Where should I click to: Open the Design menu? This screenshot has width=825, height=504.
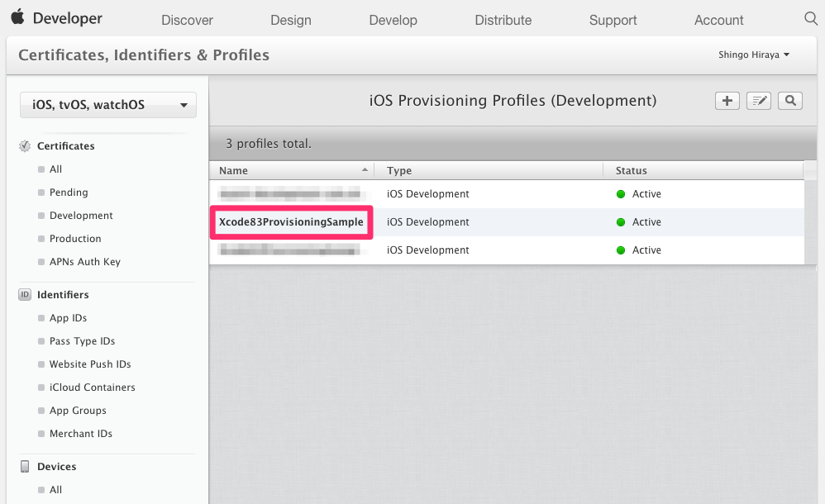(x=291, y=20)
